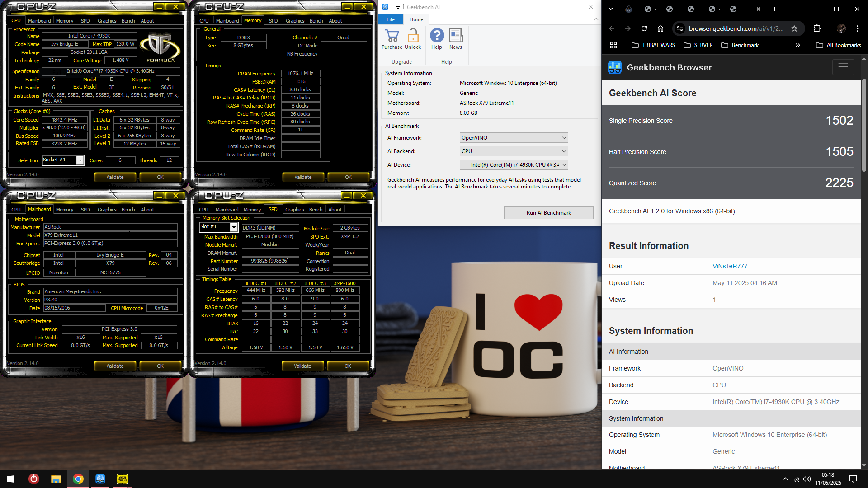Switch to the first pinned browser tab

629,9
